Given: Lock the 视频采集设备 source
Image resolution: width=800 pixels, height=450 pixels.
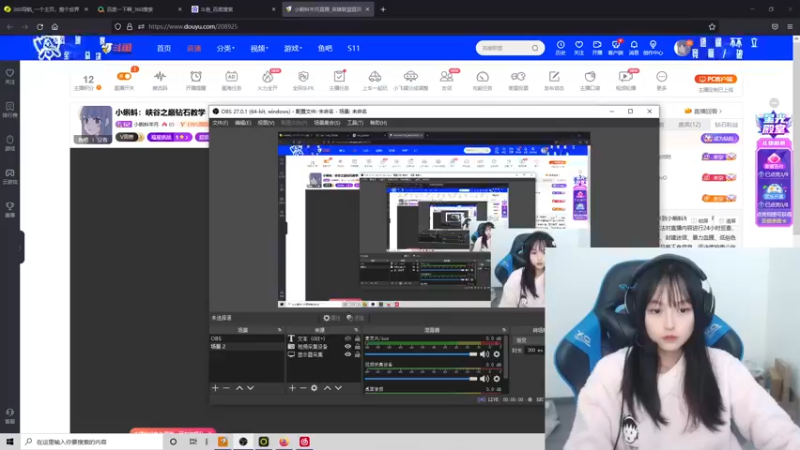Looking at the screenshot, I should pyautogui.click(x=357, y=346).
